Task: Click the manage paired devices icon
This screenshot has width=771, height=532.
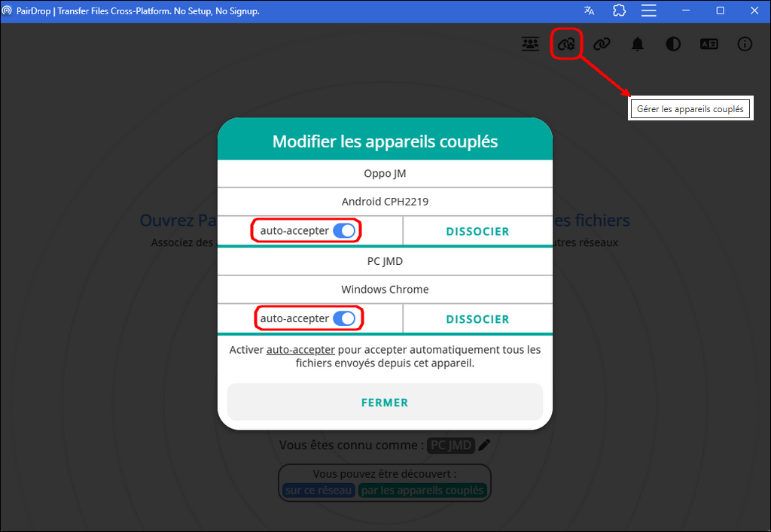Action: click(x=566, y=44)
